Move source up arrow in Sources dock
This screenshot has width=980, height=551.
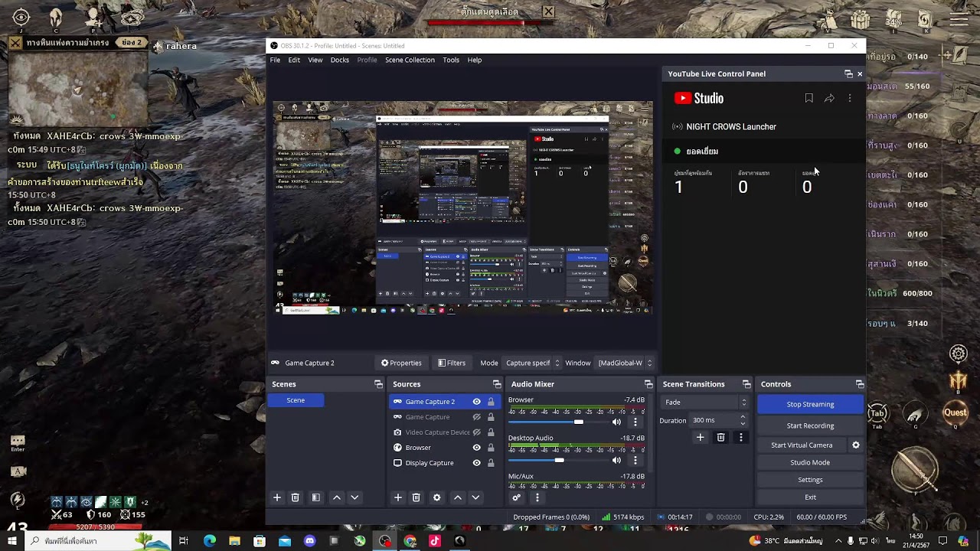coord(457,497)
